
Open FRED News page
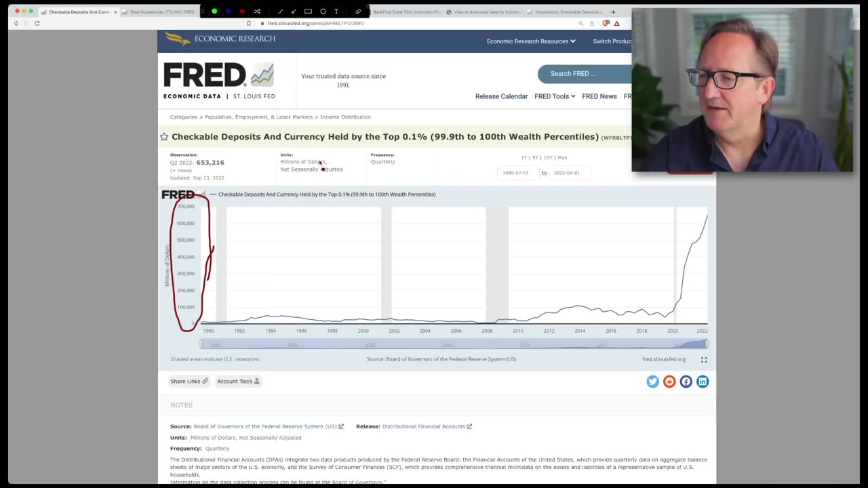coord(599,96)
